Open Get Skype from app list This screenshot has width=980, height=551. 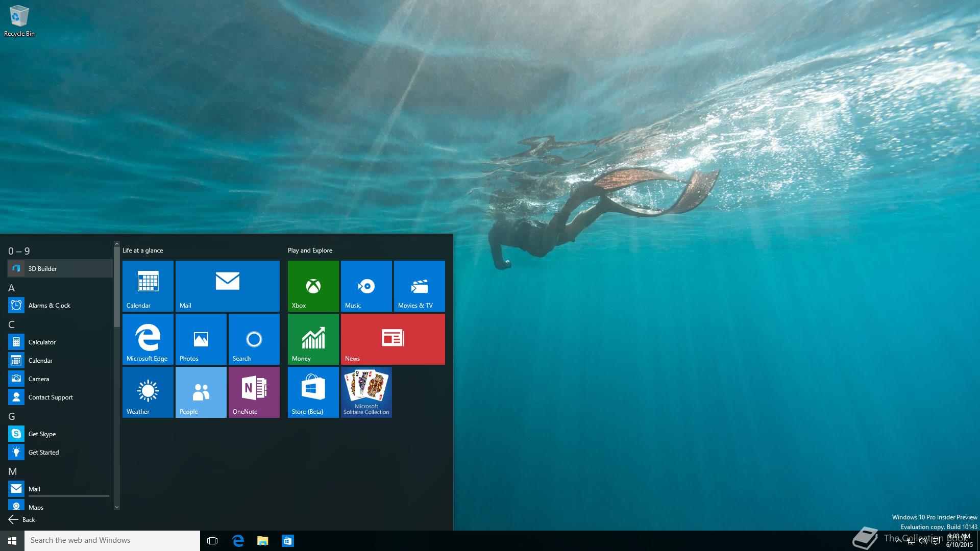coord(42,434)
